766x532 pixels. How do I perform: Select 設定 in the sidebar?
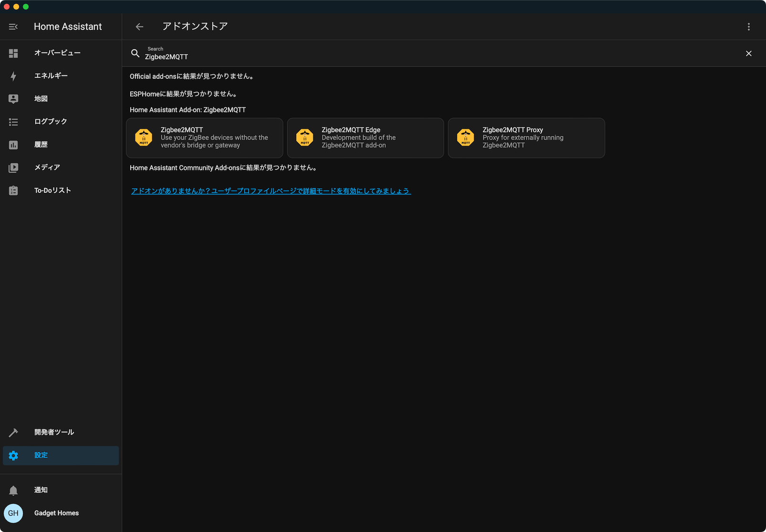click(x=61, y=455)
